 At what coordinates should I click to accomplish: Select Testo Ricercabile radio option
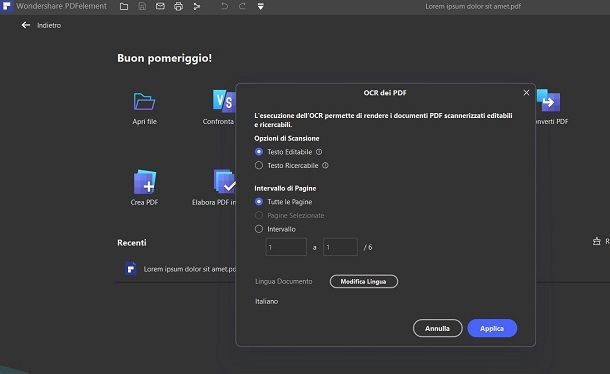[259, 165]
